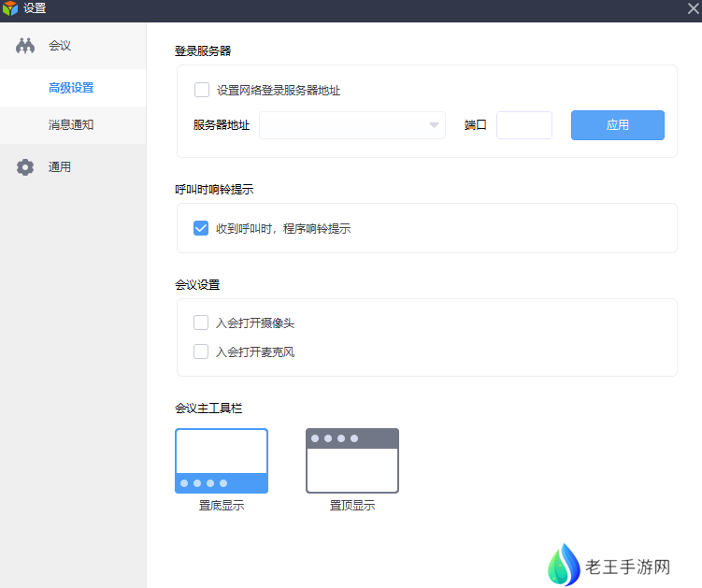Select the 高级设置 menu item

73,88
